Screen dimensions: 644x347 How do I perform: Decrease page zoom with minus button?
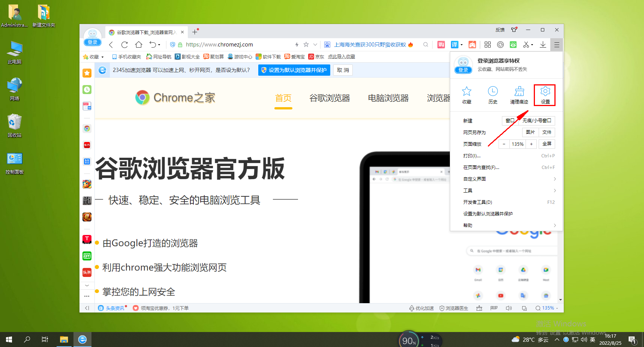pos(504,144)
